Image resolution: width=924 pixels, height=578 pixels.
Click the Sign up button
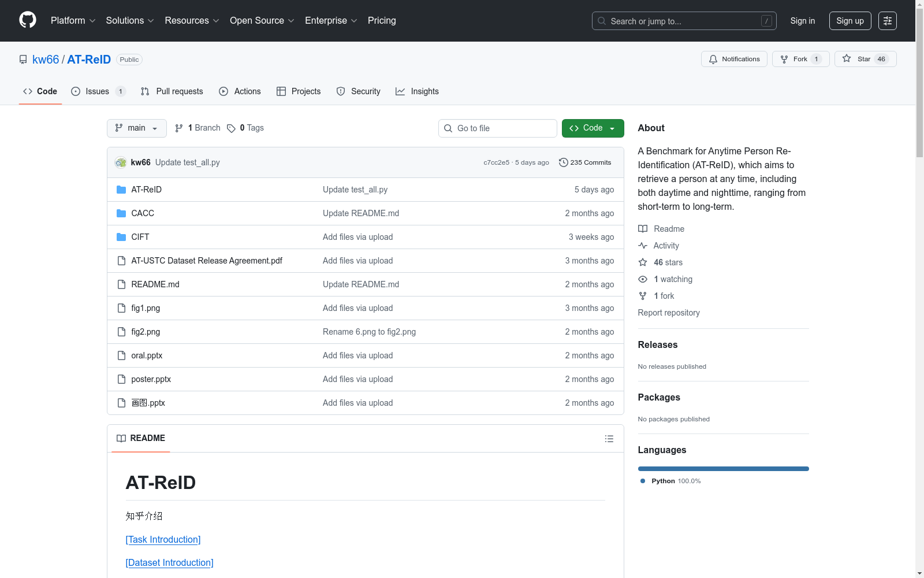point(850,21)
